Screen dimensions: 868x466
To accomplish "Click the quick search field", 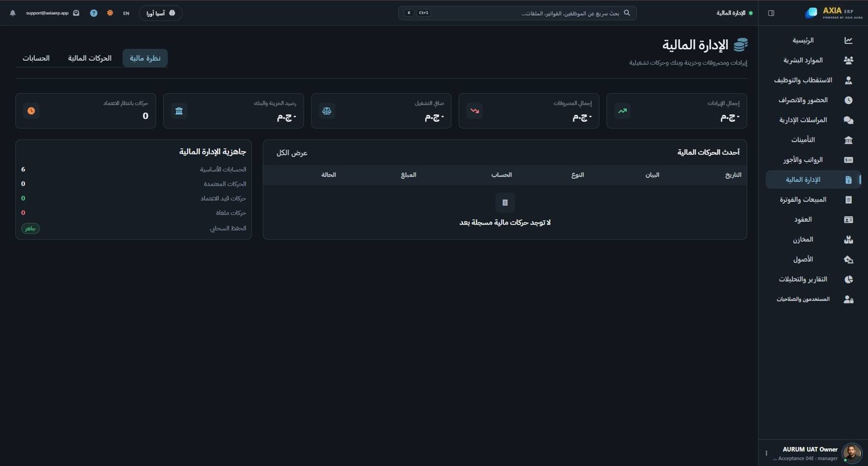I will pos(517,13).
